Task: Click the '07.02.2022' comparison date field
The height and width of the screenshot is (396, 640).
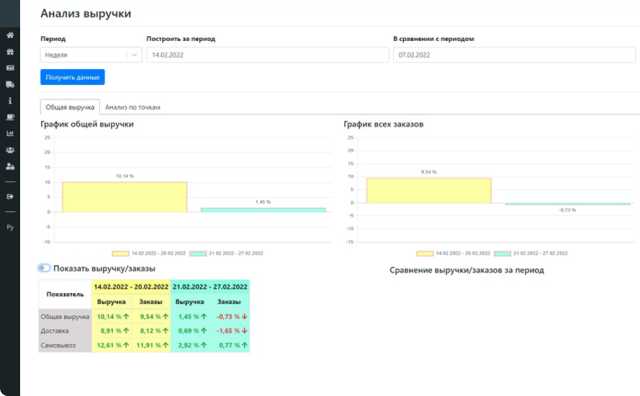Action: tap(514, 55)
